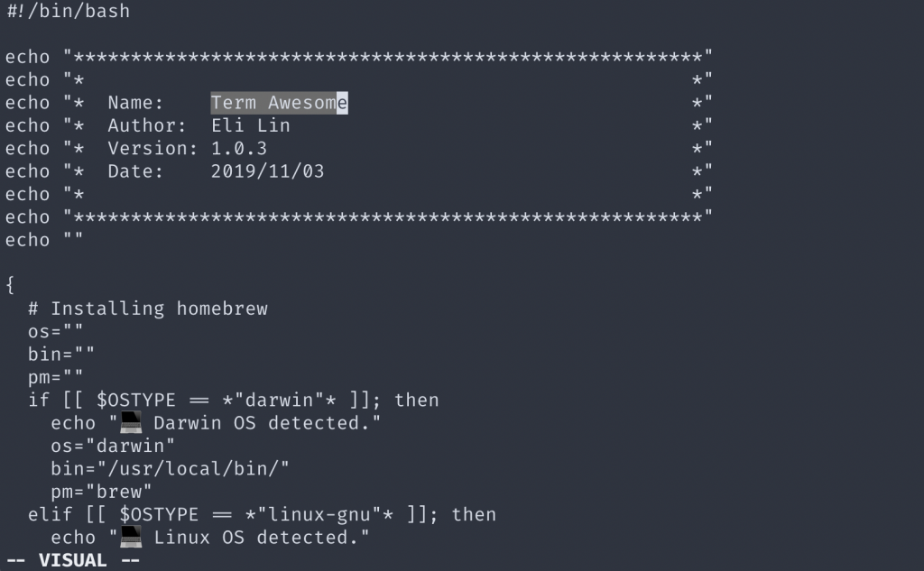Place cursor on the shebang #!/bin/bash line
This screenshot has height=571, width=924.
(68, 11)
